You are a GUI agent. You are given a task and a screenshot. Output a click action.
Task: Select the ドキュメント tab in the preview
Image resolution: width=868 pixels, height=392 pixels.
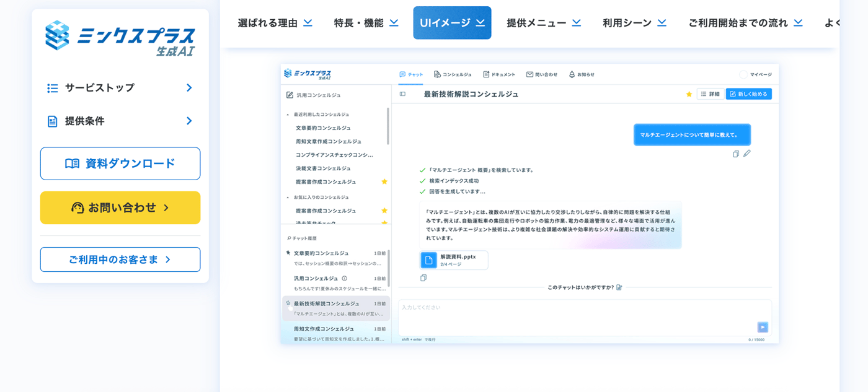[499, 74]
